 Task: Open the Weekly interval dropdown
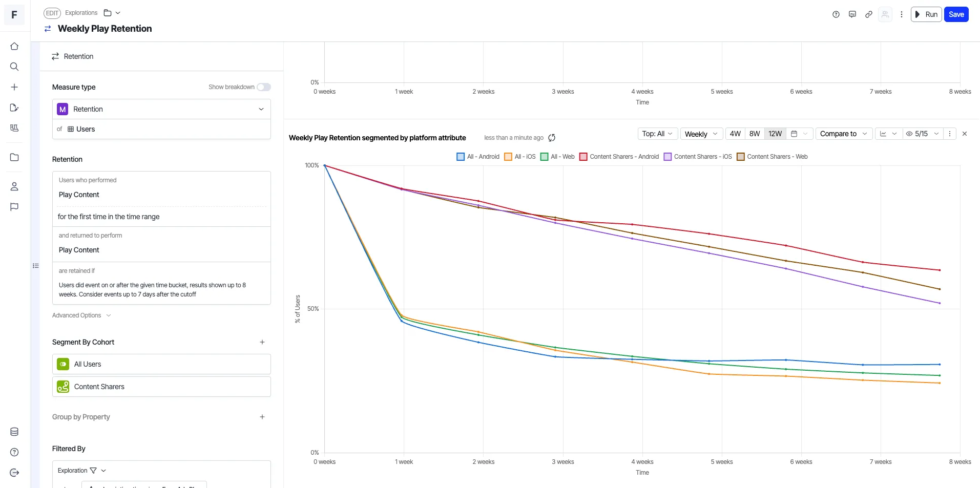(701, 134)
